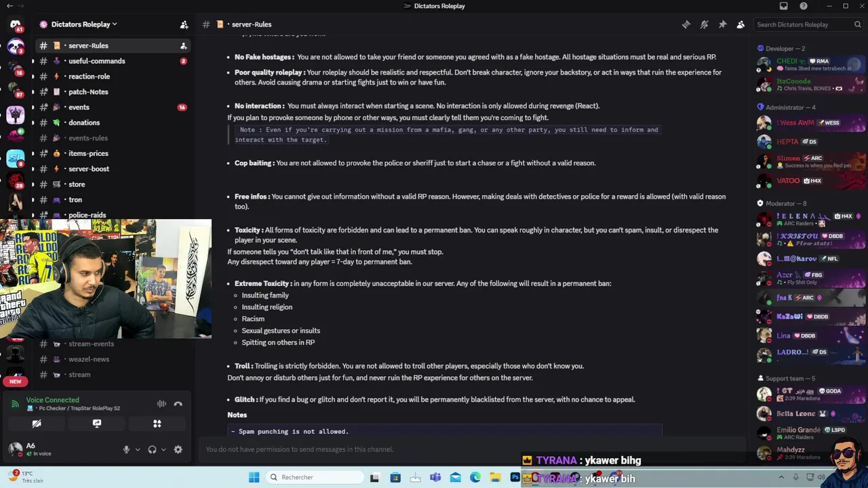Open the tron channel
868x488 pixels.
tap(113, 200)
